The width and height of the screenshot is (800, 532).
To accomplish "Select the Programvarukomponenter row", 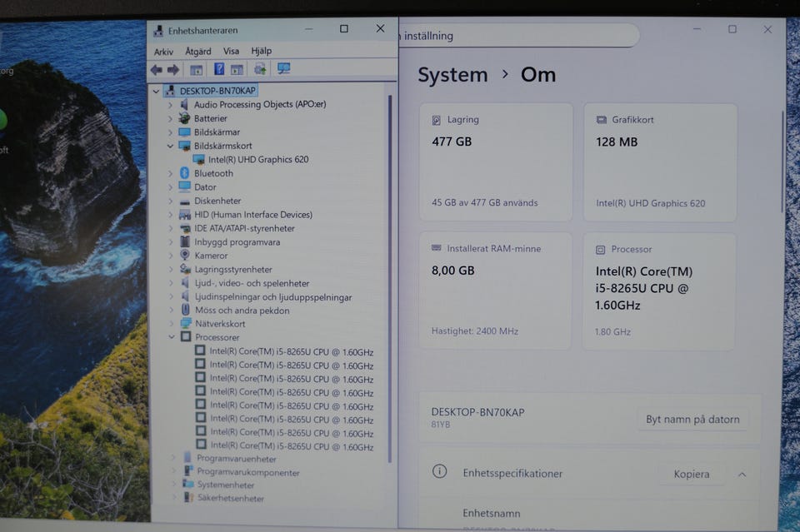I will click(248, 472).
